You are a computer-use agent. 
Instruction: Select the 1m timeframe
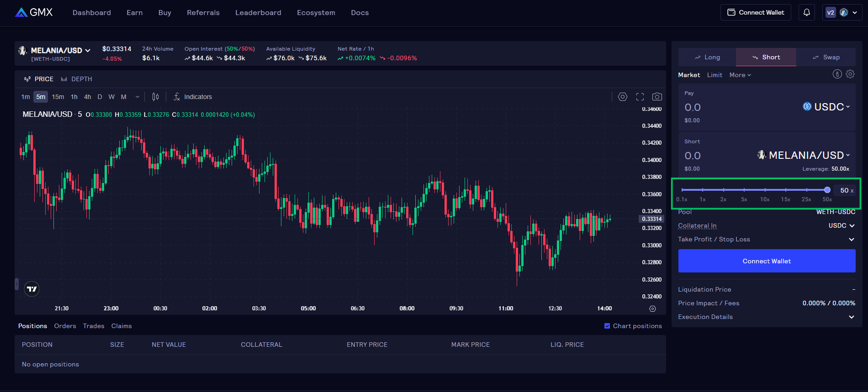coord(26,97)
